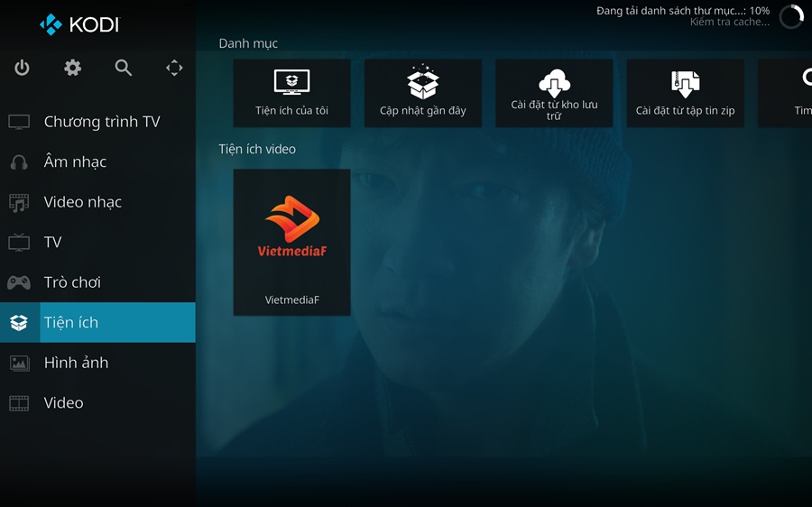Viewport: 812px width, 507px height.
Task: Open Hình ảnh menu entry
Action: [97, 363]
